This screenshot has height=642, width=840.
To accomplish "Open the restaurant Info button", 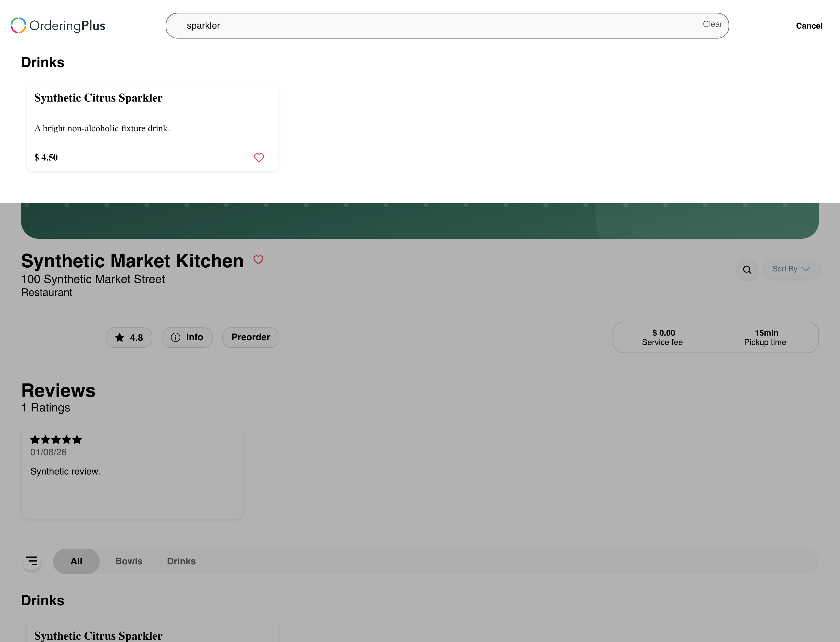I will coord(187,337).
